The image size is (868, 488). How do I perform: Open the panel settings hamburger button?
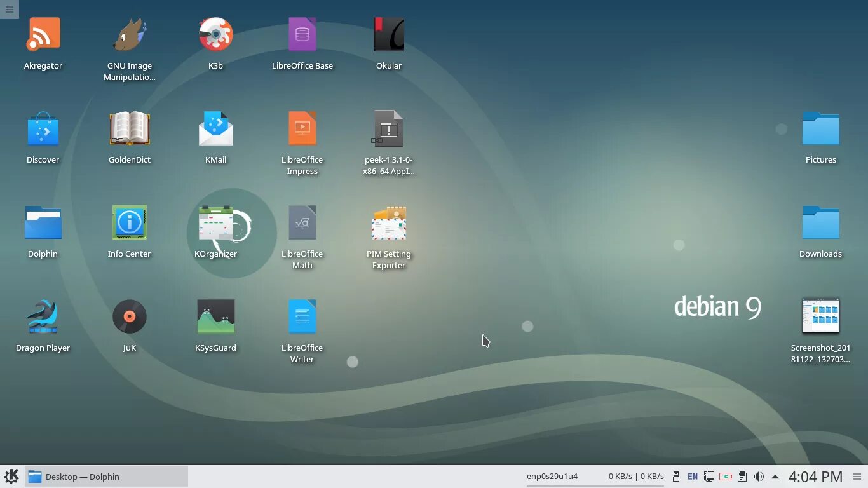coord(857,477)
